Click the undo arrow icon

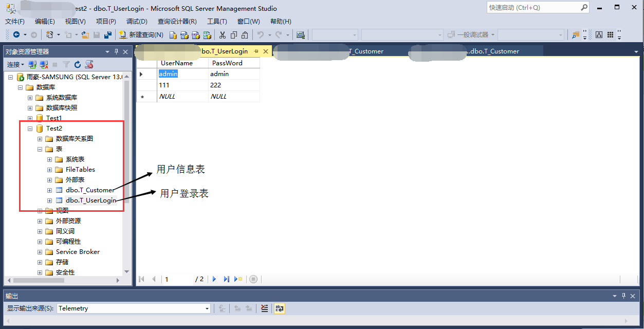261,35
